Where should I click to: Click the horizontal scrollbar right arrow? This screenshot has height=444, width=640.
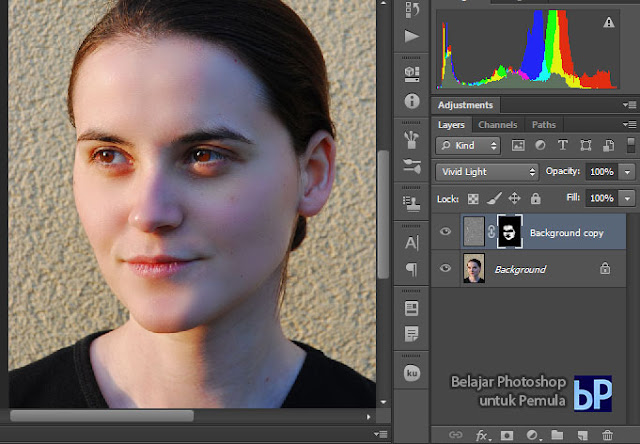(x=368, y=416)
